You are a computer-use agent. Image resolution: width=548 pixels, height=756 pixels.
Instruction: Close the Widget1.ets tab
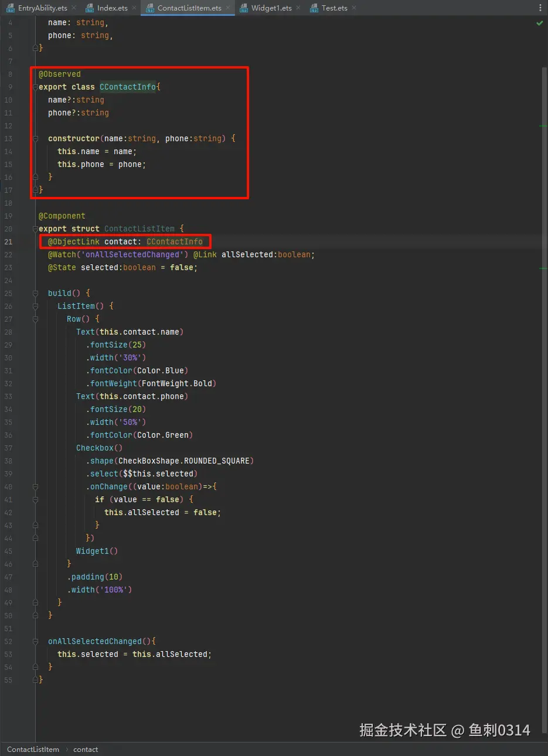298,8
